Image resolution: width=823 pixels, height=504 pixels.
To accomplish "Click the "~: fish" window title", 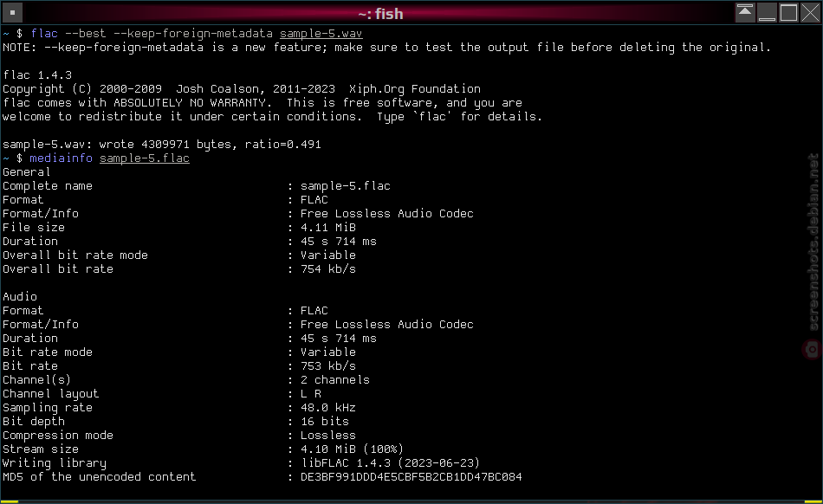I will pyautogui.click(x=380, y=14).
